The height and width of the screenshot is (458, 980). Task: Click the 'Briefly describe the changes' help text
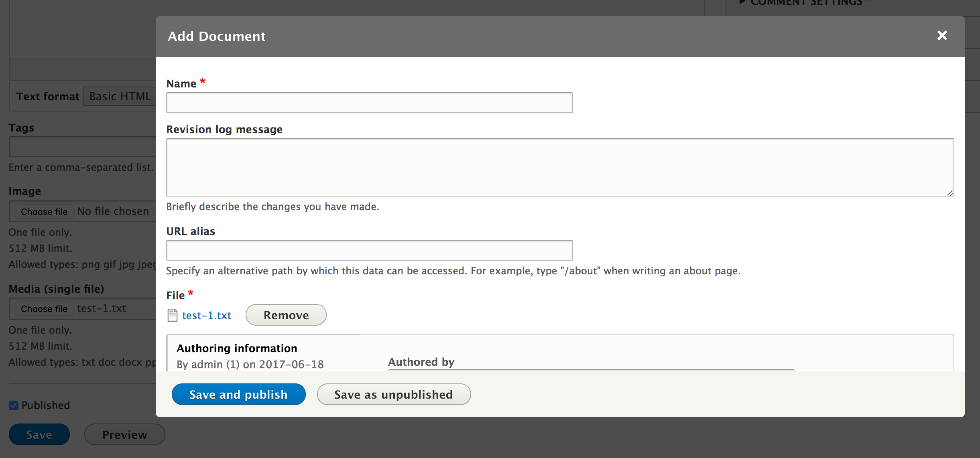[x=272, y=207]
